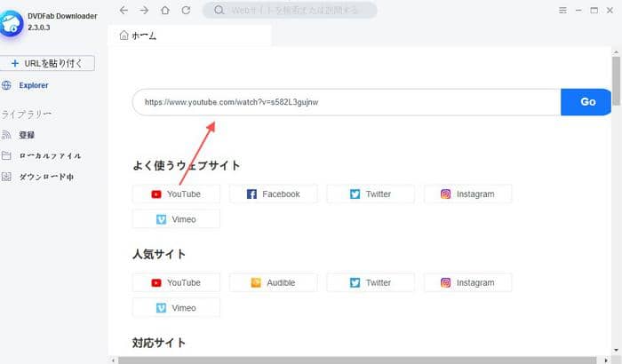The image size is (622, 364).
Task: Click the blue Go button
Action: [586, 102]
